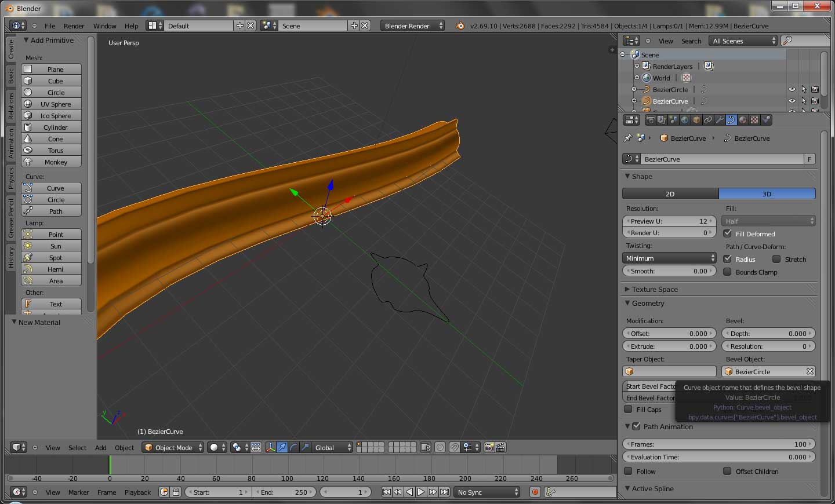Image resolution: width=835 pixels, height=504 pixels.
Task: Switch to the Grease Pencil tool shelf tab
Action: coord(10,218)
